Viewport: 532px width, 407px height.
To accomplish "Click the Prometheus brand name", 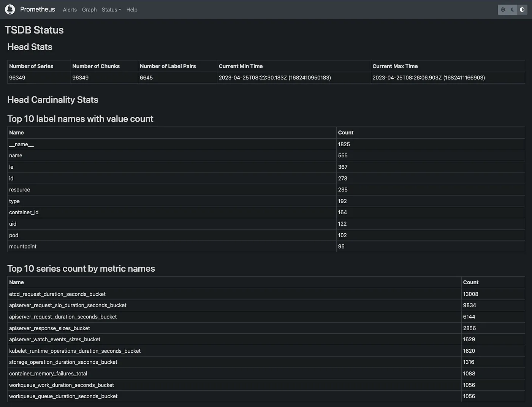I will tap(37, 10).
